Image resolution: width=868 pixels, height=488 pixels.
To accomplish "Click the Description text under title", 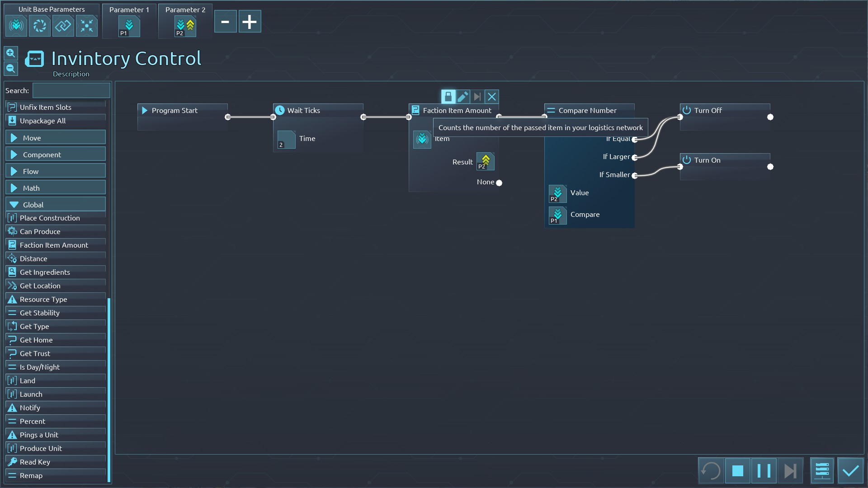I will coord(71,74).
